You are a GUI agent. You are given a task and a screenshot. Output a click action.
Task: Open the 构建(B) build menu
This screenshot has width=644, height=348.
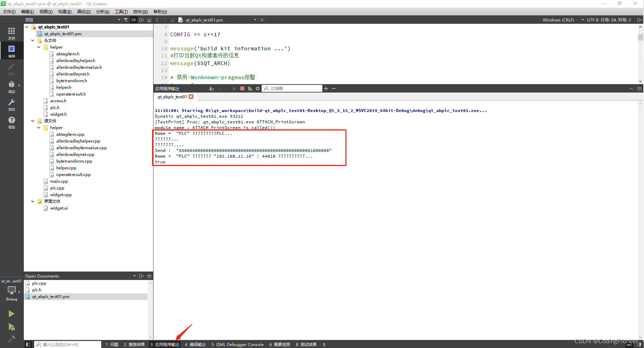[65, 11]
